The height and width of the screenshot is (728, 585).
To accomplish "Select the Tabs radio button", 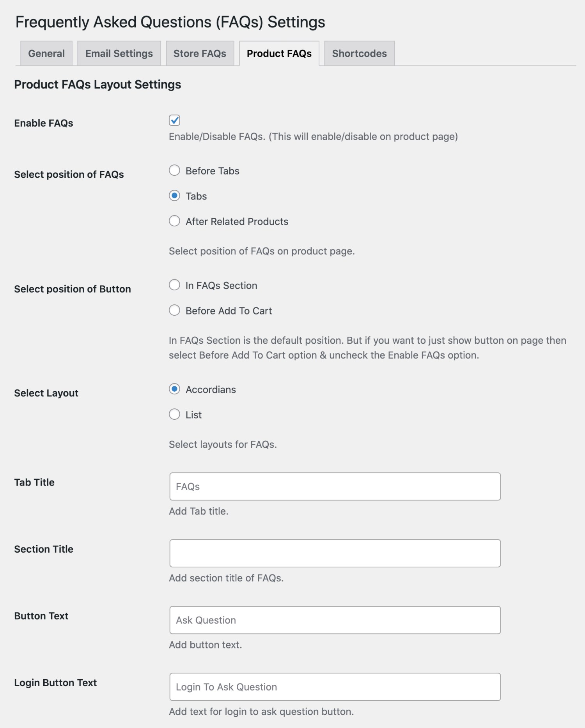I will (x=174, y=196).
